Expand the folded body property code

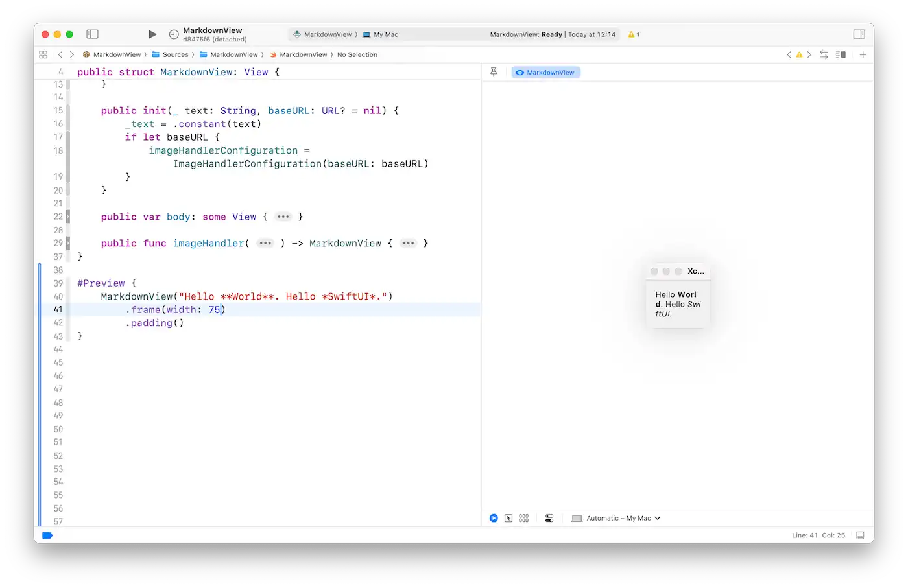pos(283,217)
